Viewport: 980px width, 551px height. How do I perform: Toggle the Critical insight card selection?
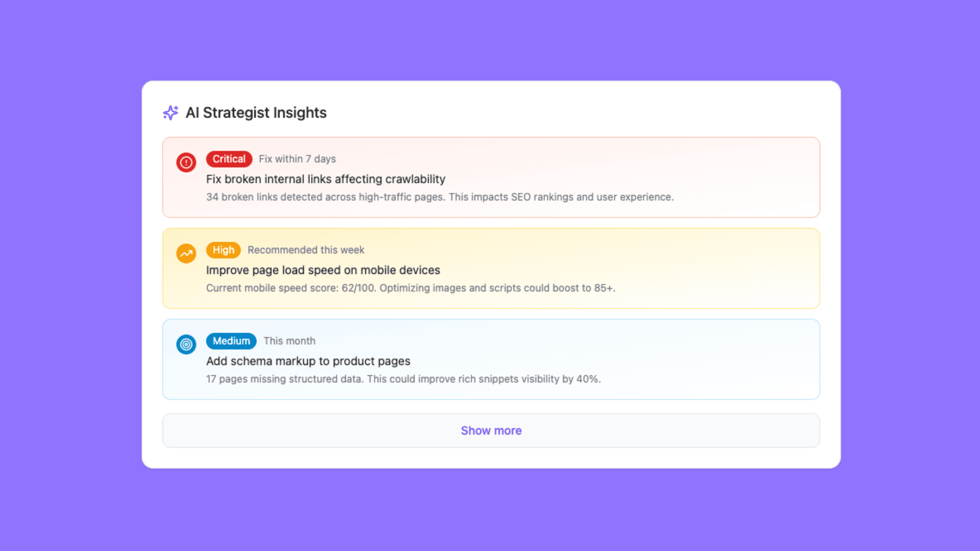491,178
